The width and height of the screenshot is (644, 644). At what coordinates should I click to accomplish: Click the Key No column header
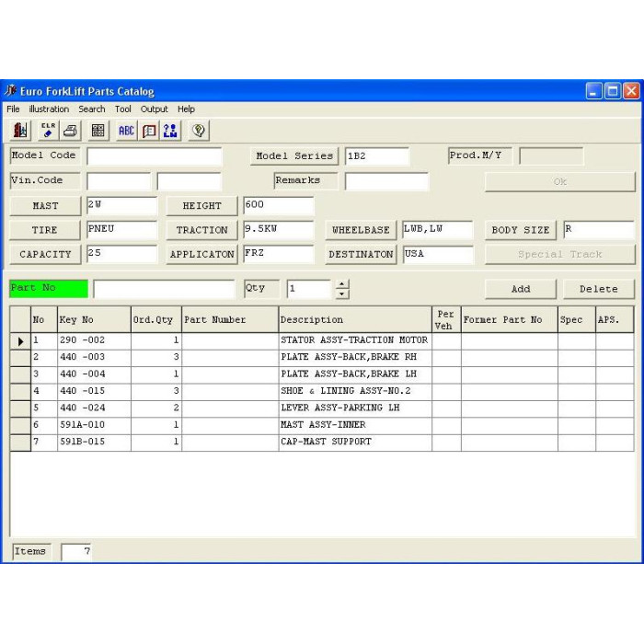94,319
